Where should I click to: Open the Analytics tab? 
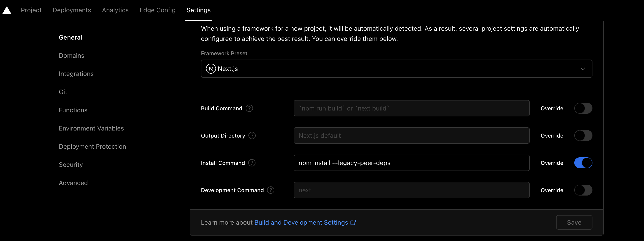[115, 10]
